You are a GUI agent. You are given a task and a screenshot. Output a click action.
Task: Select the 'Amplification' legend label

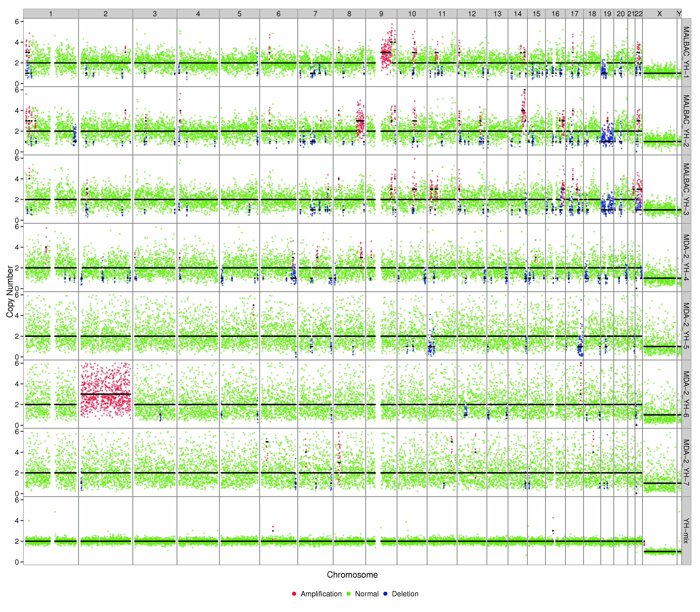321,594
